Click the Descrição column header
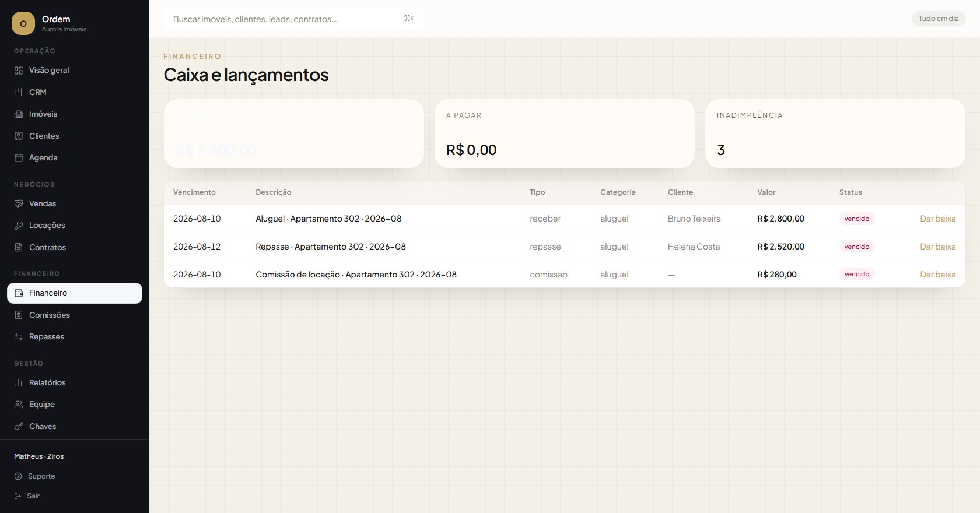Screen dimensions: 980x513 (x=273, y=192)
